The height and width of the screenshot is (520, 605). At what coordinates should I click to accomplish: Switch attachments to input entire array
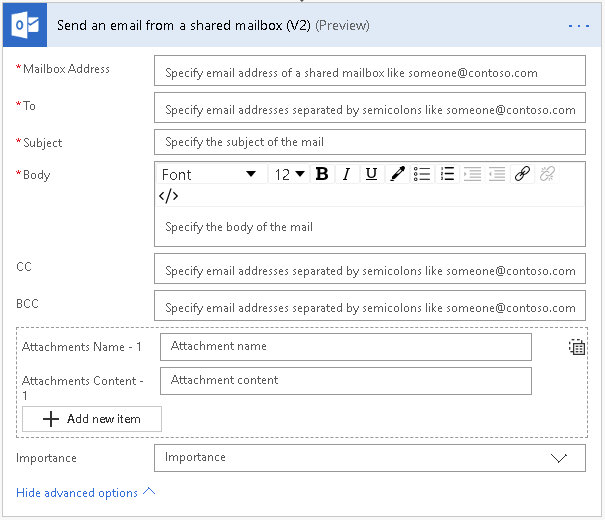[576, 347]
